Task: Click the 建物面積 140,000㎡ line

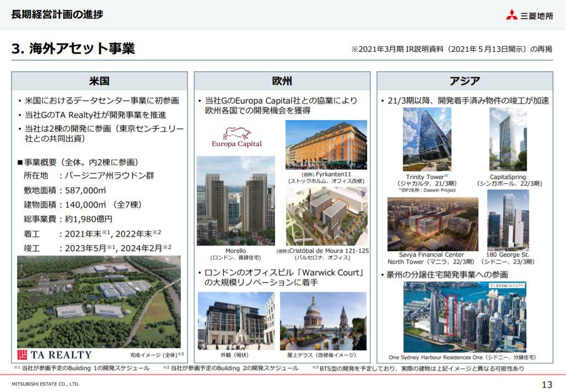Action: (x=83, y=205)
